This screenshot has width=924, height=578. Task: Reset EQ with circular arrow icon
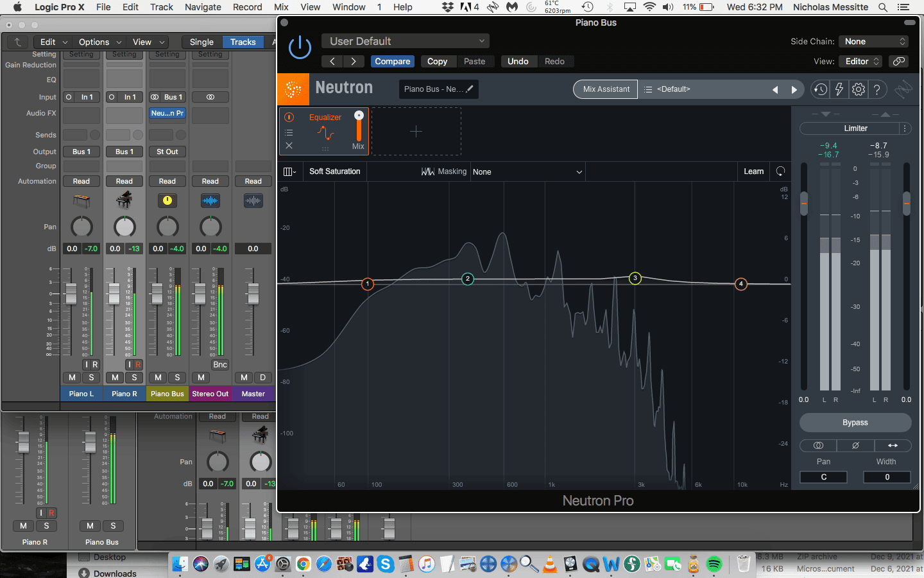(780, 171)
